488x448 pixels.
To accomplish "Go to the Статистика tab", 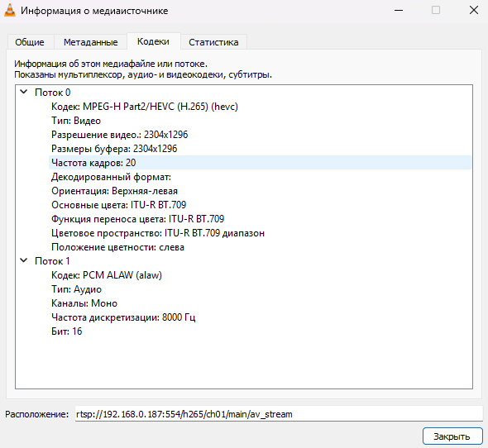I will tap(213, 42).
